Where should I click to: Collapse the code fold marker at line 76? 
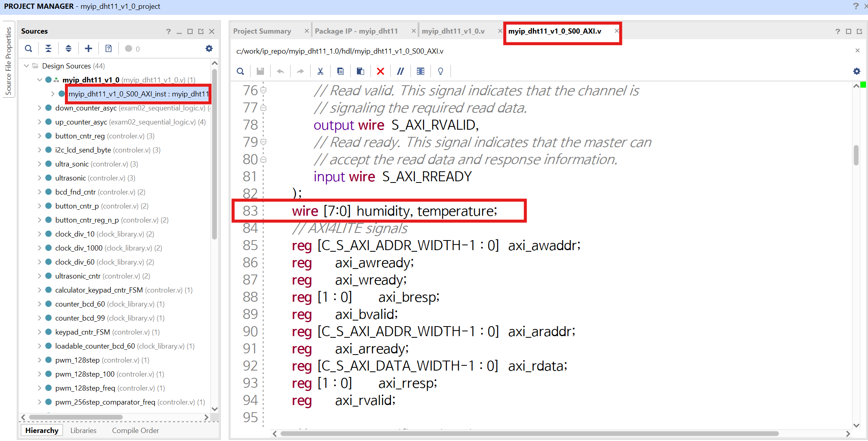click(264, 90)
